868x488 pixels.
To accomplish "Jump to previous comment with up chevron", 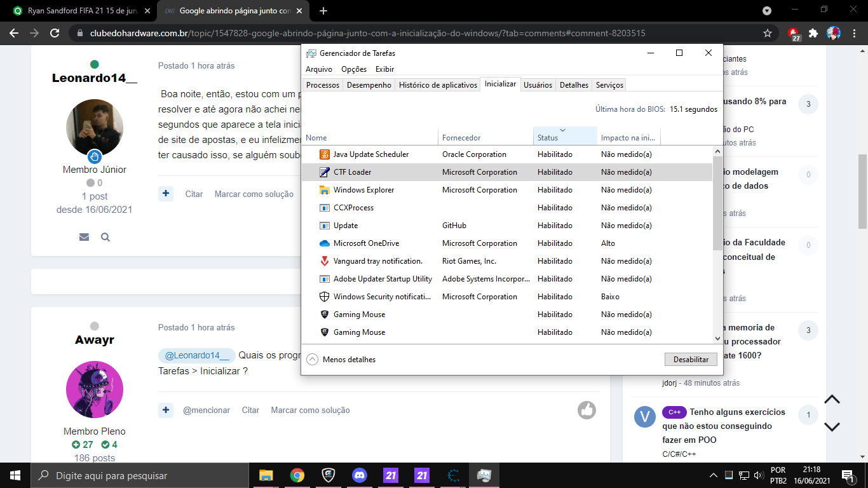I will 832,399.
